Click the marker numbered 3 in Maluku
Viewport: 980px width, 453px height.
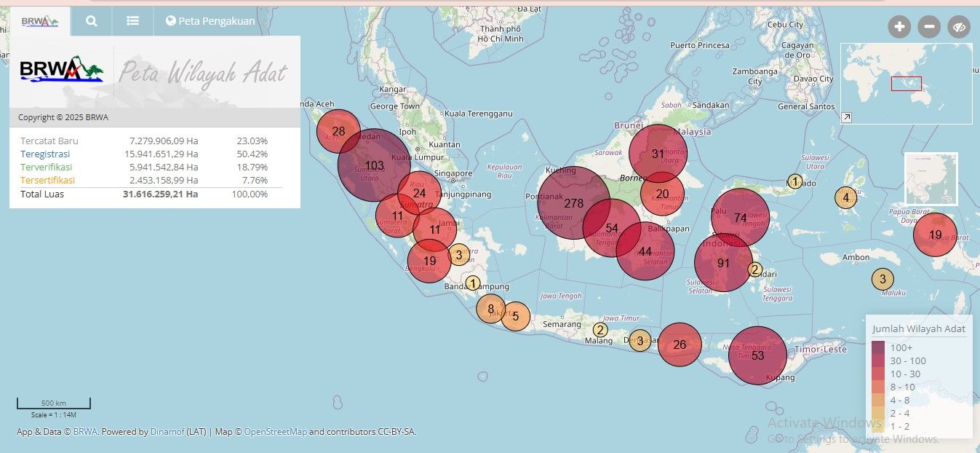click(883, 278)
